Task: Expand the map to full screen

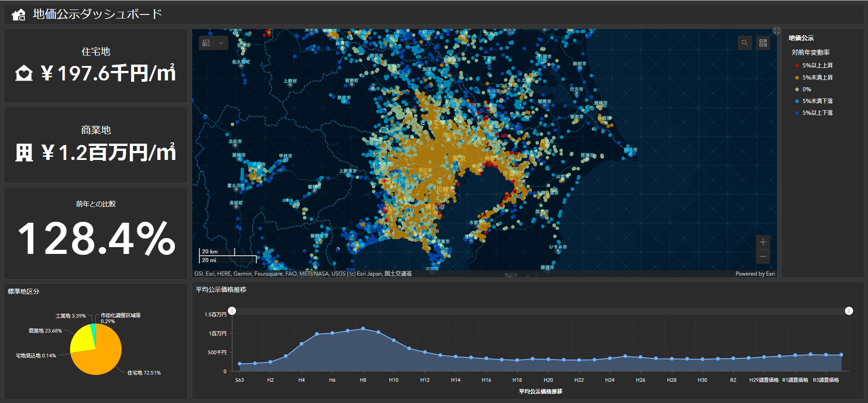Action: coord(777,31)
